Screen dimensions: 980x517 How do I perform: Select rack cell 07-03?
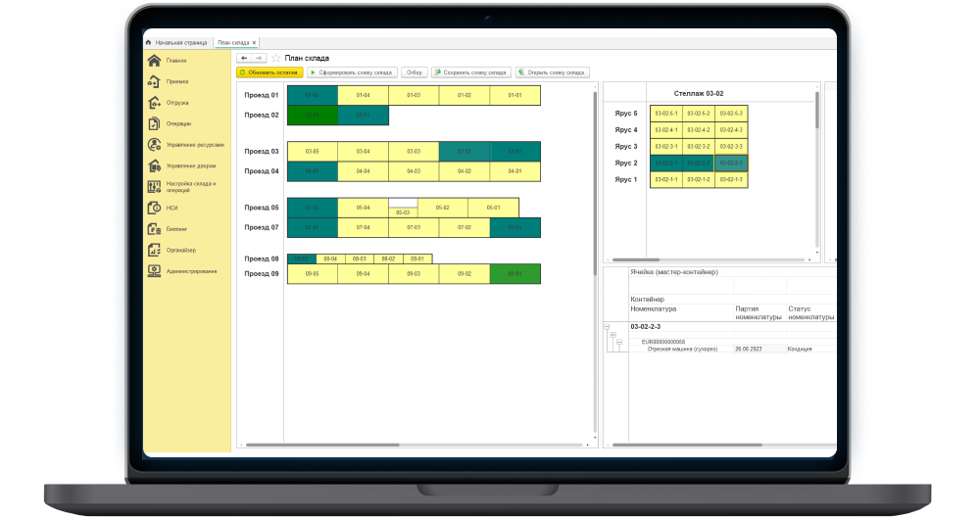[x=414, y=228]
